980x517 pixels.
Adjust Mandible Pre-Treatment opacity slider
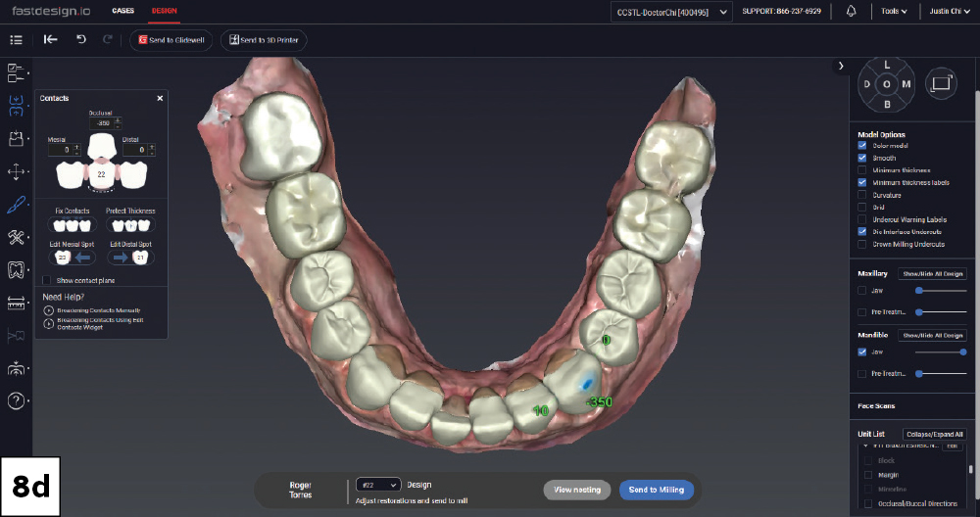pos(941,373)
